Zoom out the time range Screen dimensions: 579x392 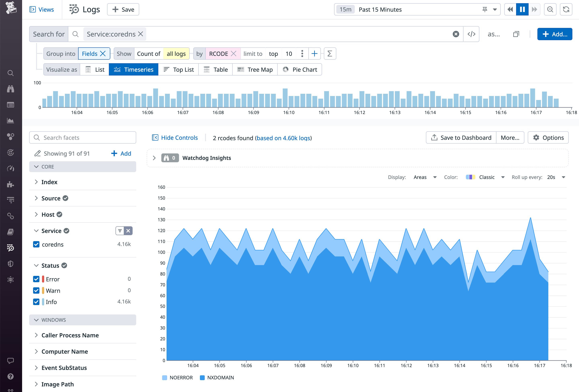pos(550,9)
